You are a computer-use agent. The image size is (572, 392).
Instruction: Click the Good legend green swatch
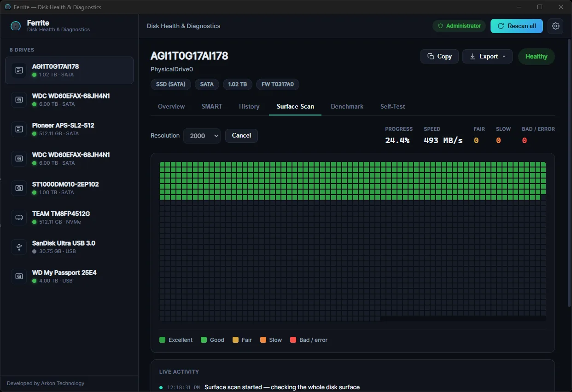click(x=204, y=340)
